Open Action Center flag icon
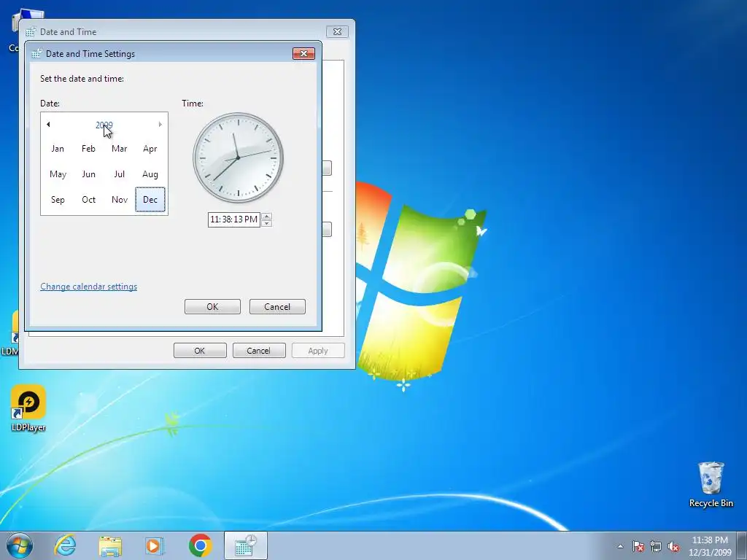This screenshot has width=747, height=560. (x=638, y=546)
